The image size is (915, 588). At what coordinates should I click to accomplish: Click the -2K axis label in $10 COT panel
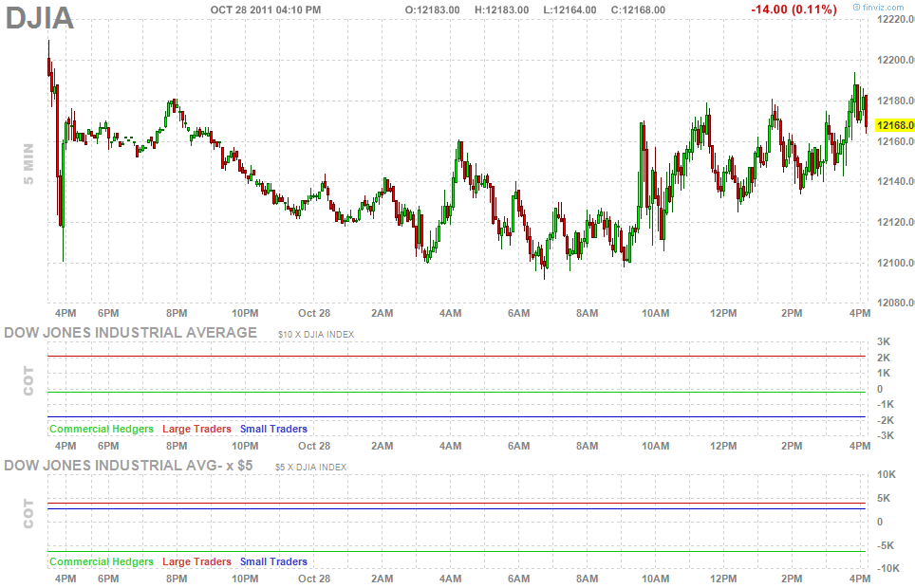886,420
